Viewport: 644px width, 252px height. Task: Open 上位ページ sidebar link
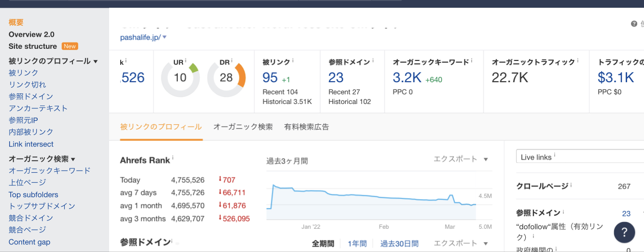click(28, 182)
